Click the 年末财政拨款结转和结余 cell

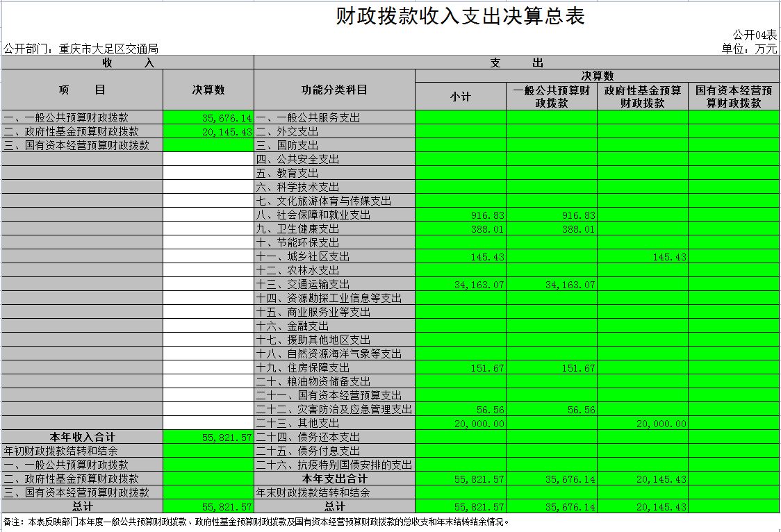[334, 492]
